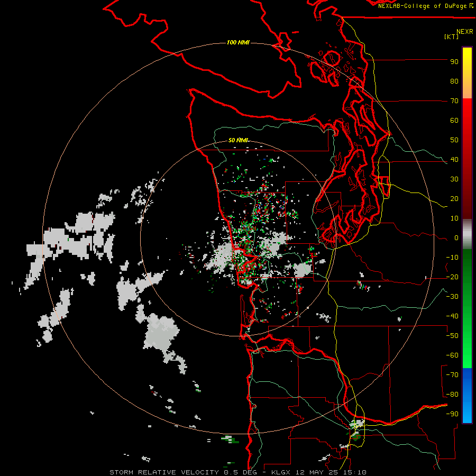476x476 pixels.
Task: Click the 40 tick label on velocity scale
Action: [454, 160]
